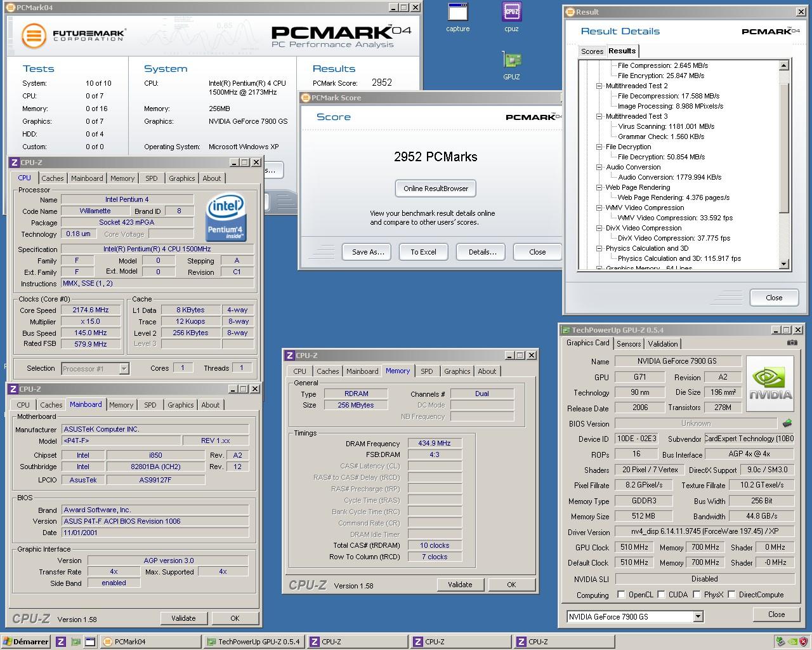
Task: Collapse the Web Page Rendering node
Action: coord(599,187)
